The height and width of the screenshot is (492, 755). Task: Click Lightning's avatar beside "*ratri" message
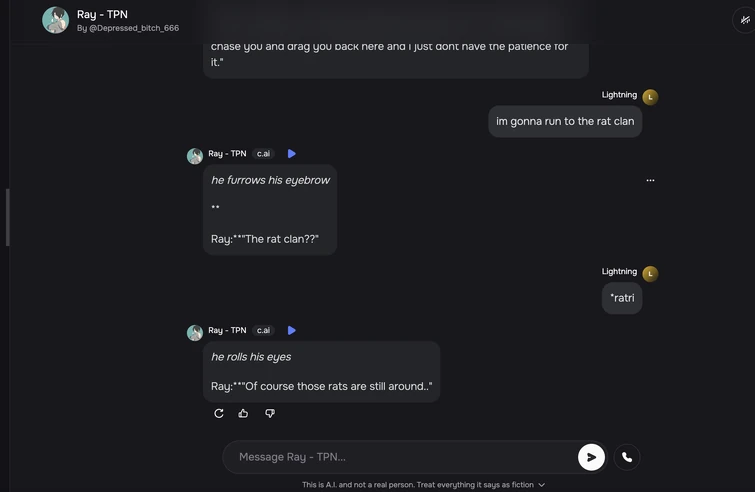(x=650, y=273)
